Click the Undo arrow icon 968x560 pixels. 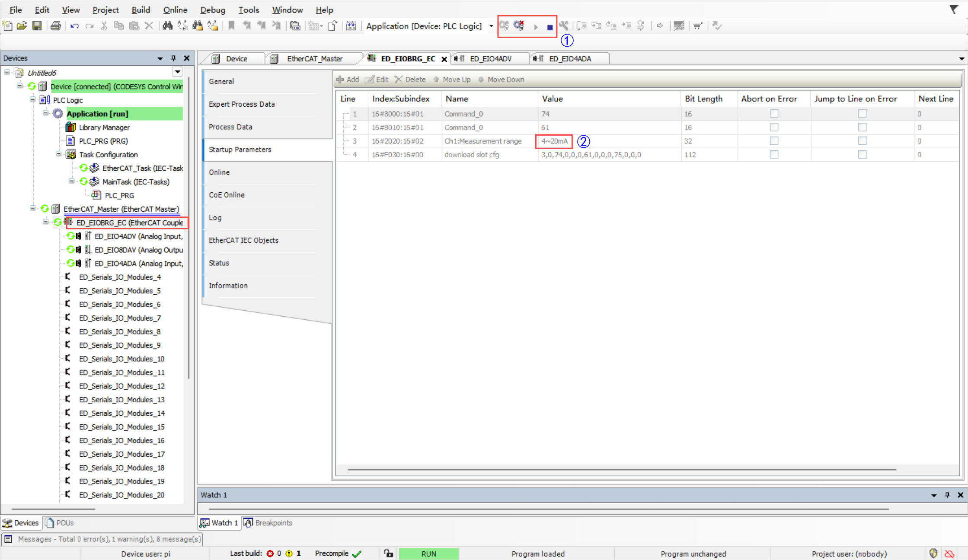click(x=74, y=26)
